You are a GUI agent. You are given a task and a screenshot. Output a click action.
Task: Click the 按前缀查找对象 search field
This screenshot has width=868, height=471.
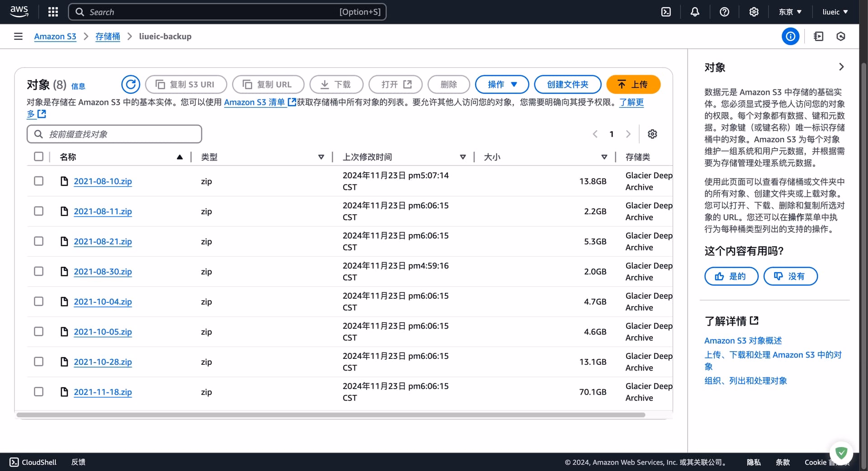tap(114, 134)
